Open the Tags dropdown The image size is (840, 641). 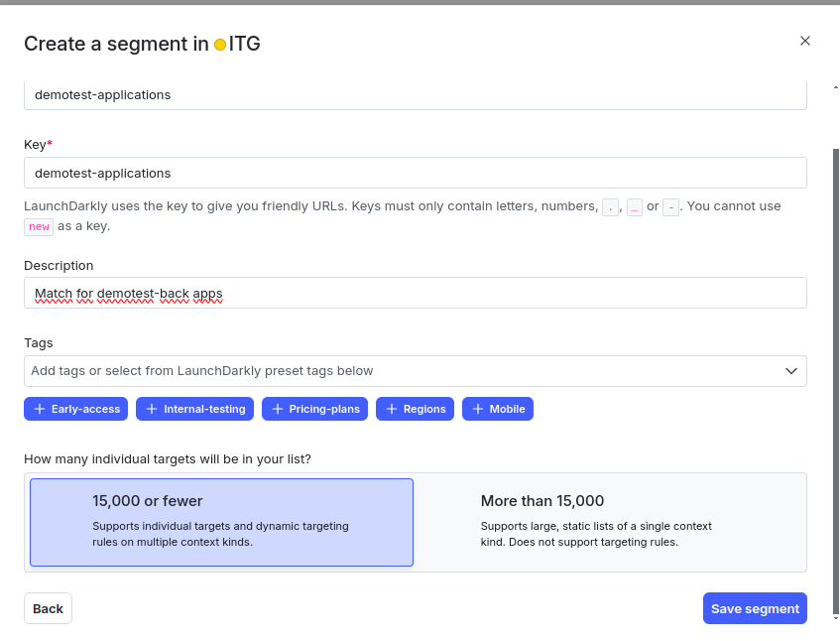(416, 371)
